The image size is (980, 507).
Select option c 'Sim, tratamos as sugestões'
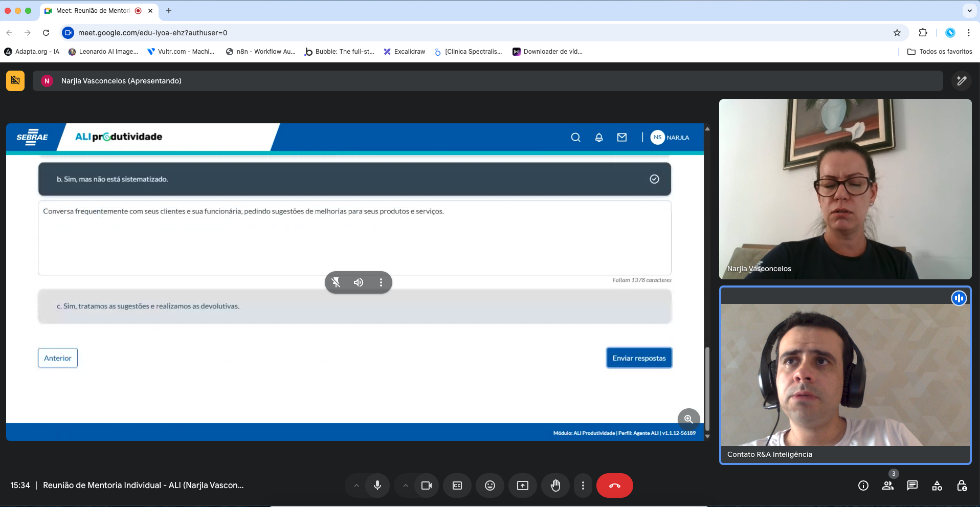click(354, 306)
